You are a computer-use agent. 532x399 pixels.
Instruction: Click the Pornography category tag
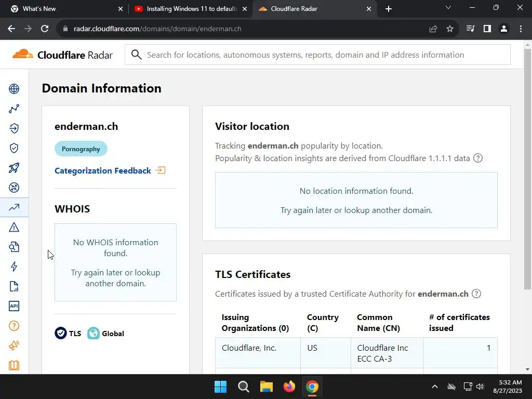click(x=81, y=149)
